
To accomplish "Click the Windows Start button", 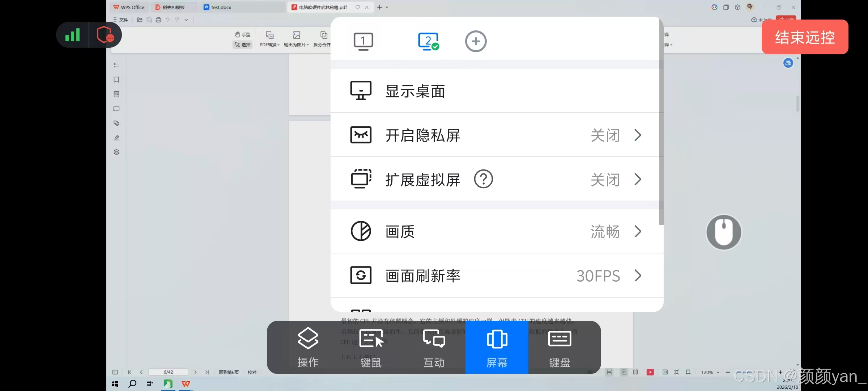I will click(x=115, y=384).
